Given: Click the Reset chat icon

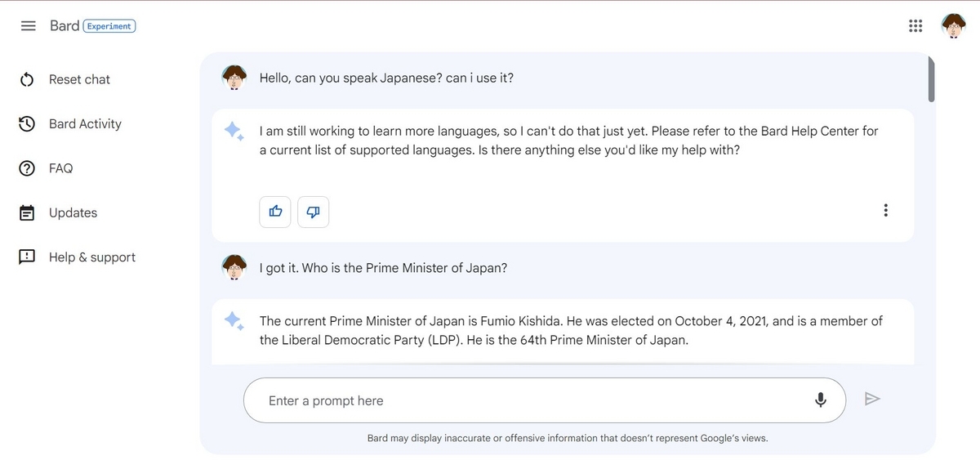Looking at the screenshot, I should (x=27, y=79).
